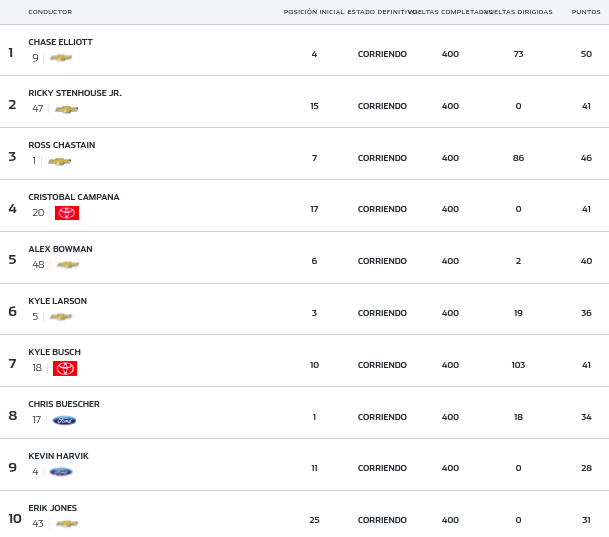The image size is (609, 537).
Task: Click the Ford logo next to Kevin Harvik
Action: pos(61,472)
